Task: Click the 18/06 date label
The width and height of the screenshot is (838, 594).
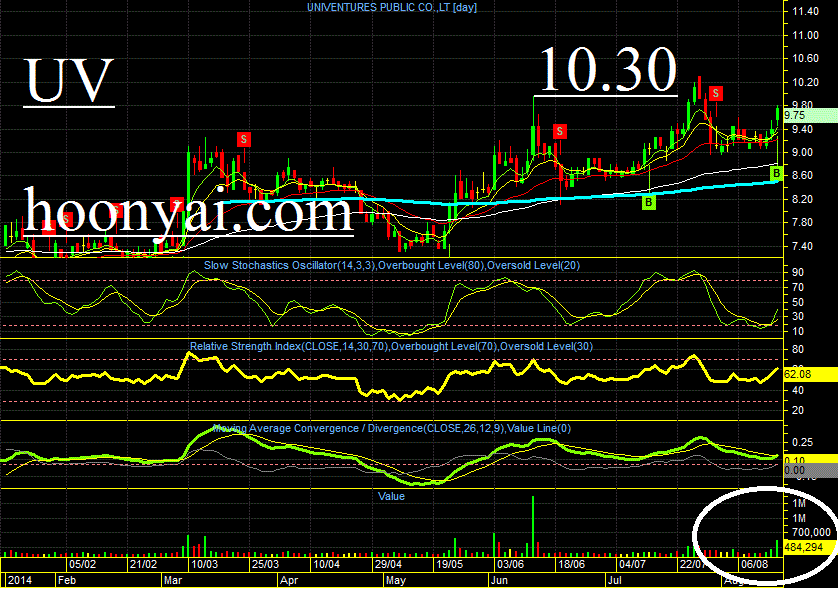Action: [x=571, y=565]
